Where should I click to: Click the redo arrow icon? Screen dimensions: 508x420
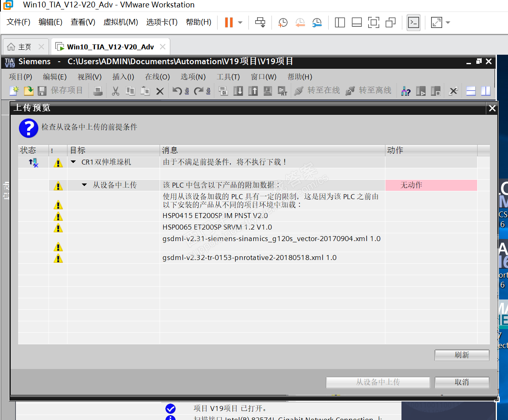tap(199, 91)
